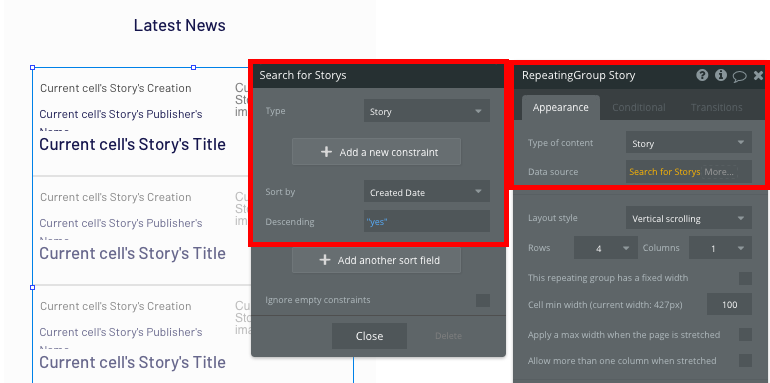The height and width of the screenshot is (383, 770).
Task: Click the Search for Storys popup title
Action: click(303, 75)
